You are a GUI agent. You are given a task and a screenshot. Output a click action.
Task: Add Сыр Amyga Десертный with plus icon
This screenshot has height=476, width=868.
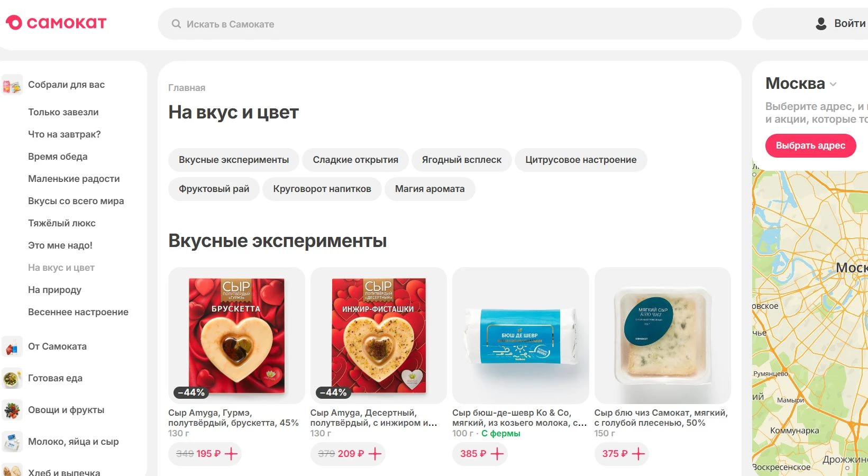[x=374, y=454]
